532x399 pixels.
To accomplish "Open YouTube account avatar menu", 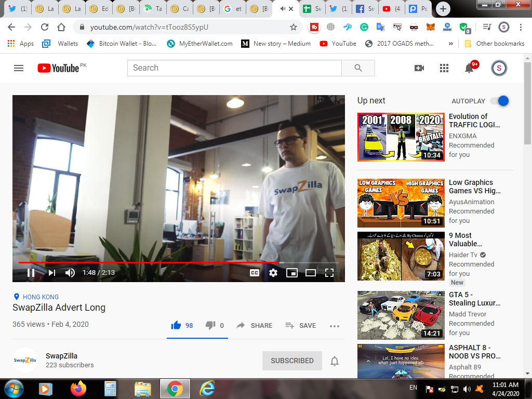I will click(499, 68).
